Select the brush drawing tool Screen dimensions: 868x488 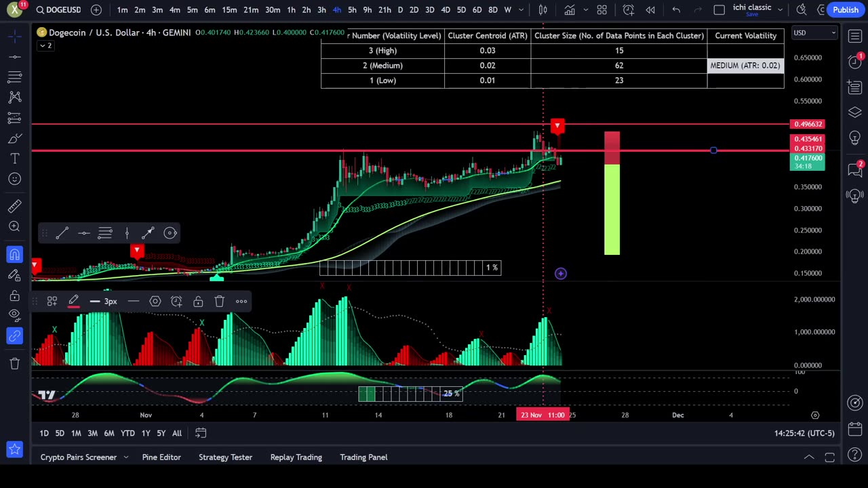point(14,138)
